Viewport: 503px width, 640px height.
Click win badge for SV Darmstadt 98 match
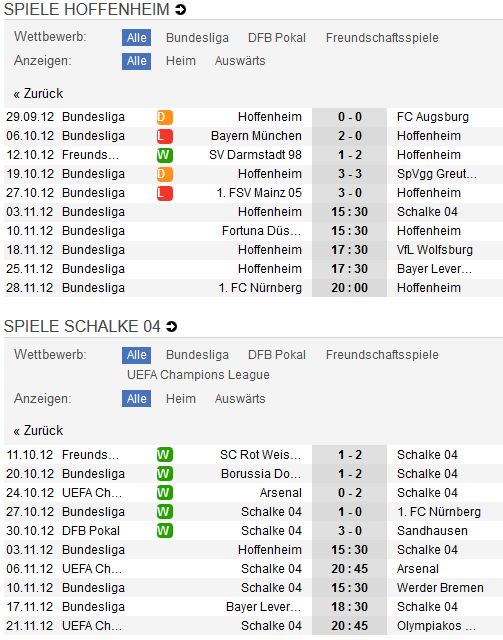165,155
